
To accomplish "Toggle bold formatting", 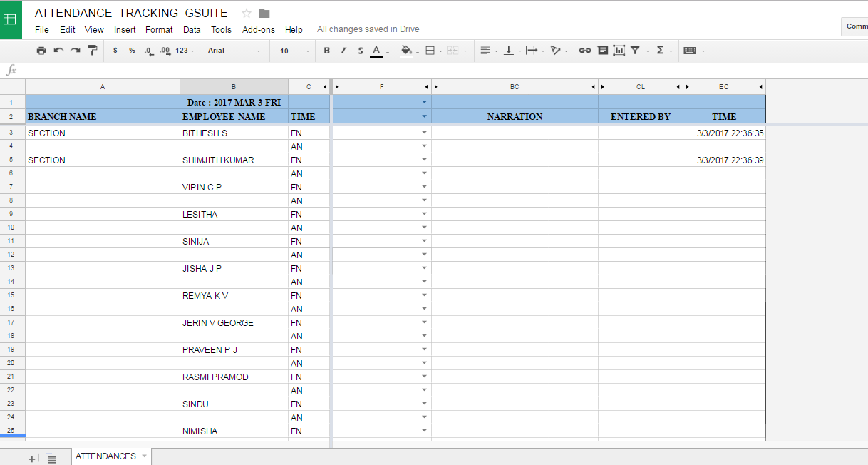I will click(326, 51).
